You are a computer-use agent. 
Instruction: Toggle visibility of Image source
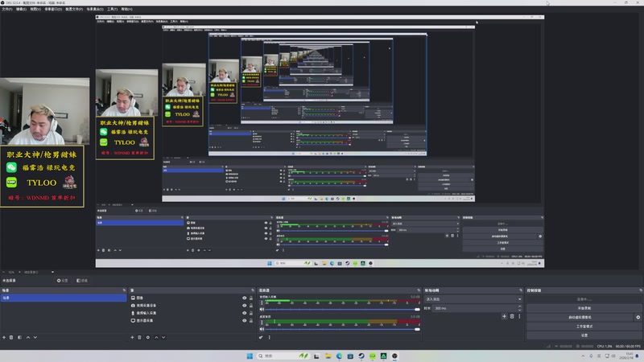[x=245, y=298]
